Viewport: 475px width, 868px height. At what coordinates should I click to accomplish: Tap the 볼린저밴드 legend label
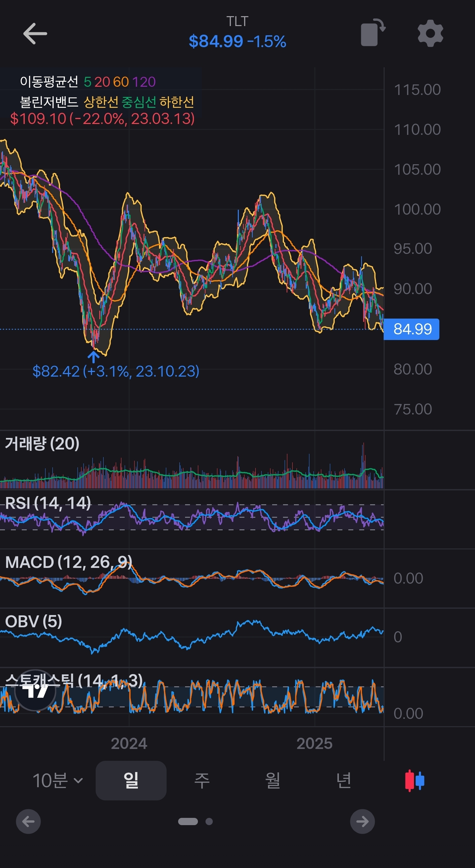click(x=49, y=102)
